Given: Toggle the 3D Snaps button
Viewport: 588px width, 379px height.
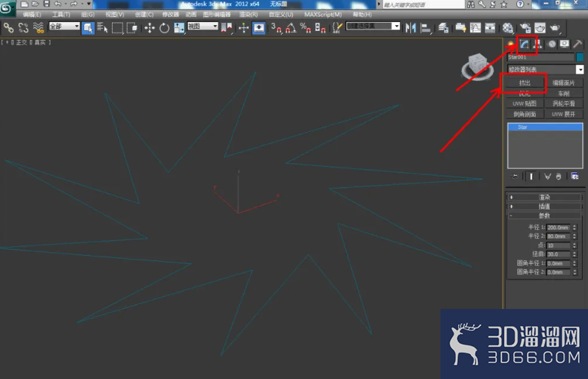Looking at the screenshot, I should click(277, 28).
